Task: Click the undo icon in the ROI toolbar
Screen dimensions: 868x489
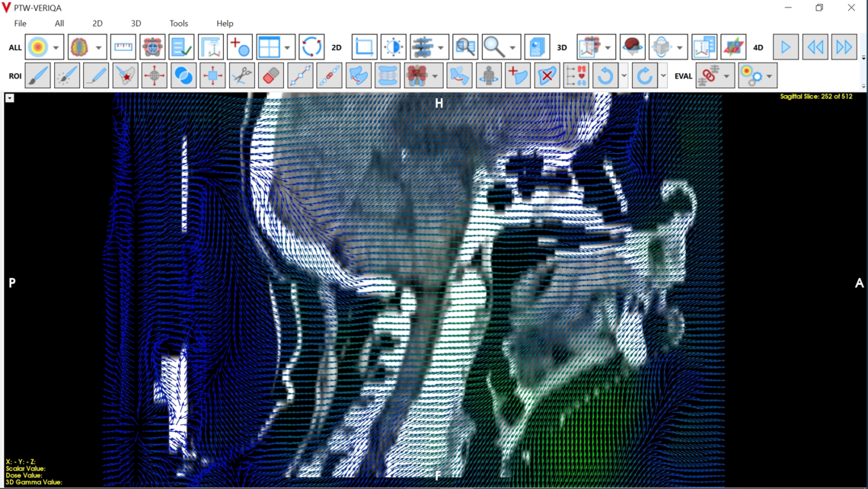Action: (x=605, y=75)
